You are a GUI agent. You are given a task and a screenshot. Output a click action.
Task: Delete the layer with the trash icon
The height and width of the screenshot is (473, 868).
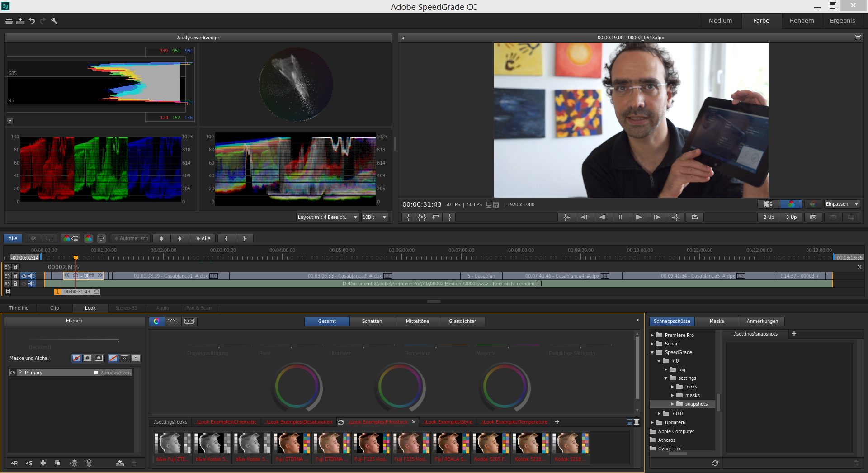click(x=134, y=463)
